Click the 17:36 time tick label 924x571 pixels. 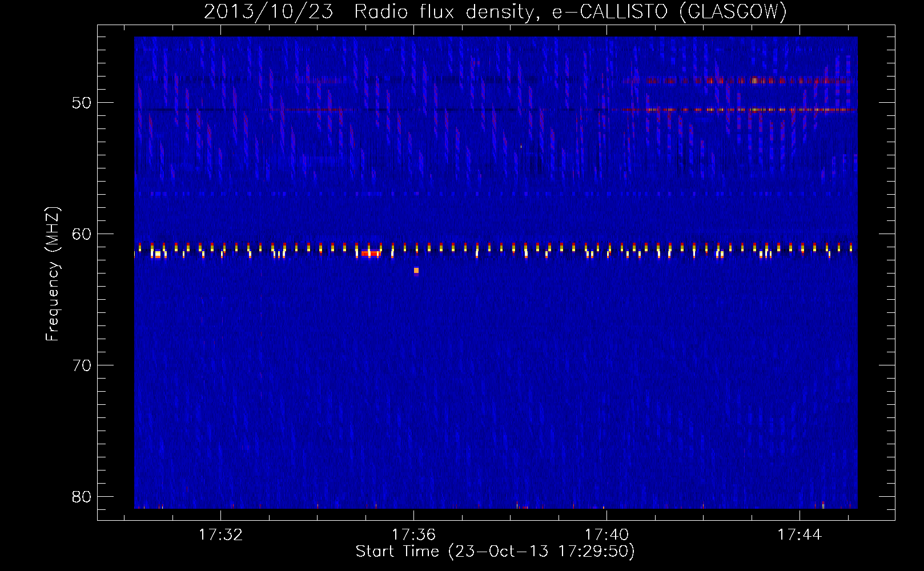[413, 535]
